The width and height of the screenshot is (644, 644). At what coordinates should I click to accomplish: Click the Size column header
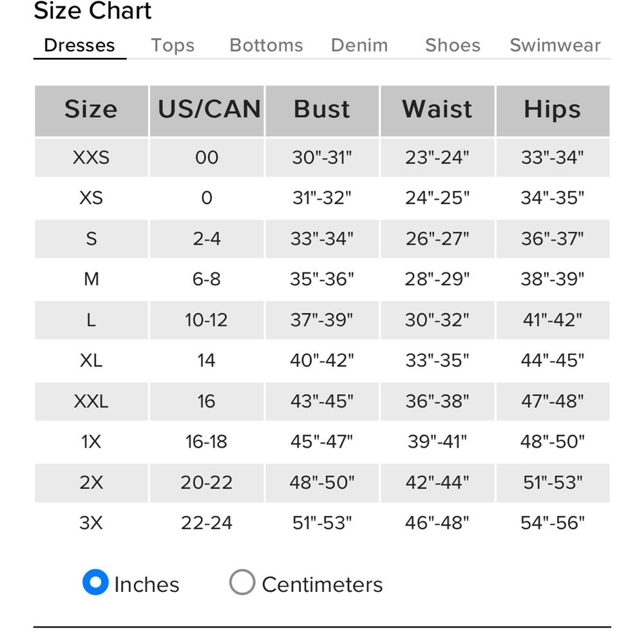pos(91,109)
